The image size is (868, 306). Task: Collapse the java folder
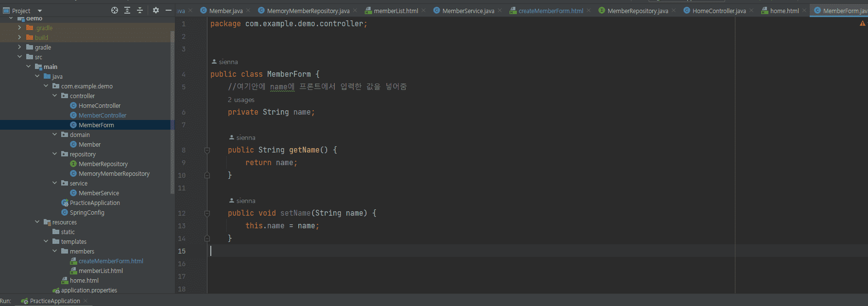[37, 76]
